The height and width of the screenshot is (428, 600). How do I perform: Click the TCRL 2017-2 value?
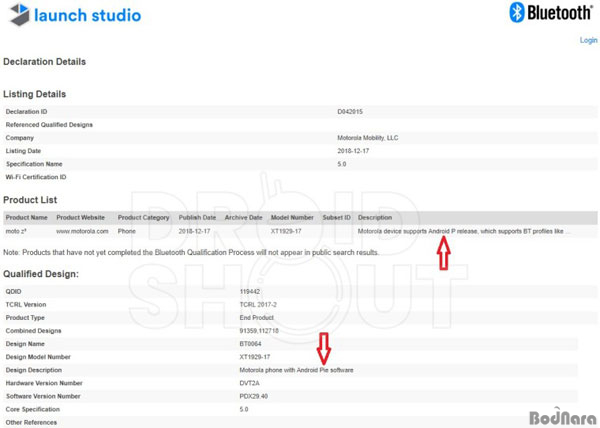coord(258,304)
